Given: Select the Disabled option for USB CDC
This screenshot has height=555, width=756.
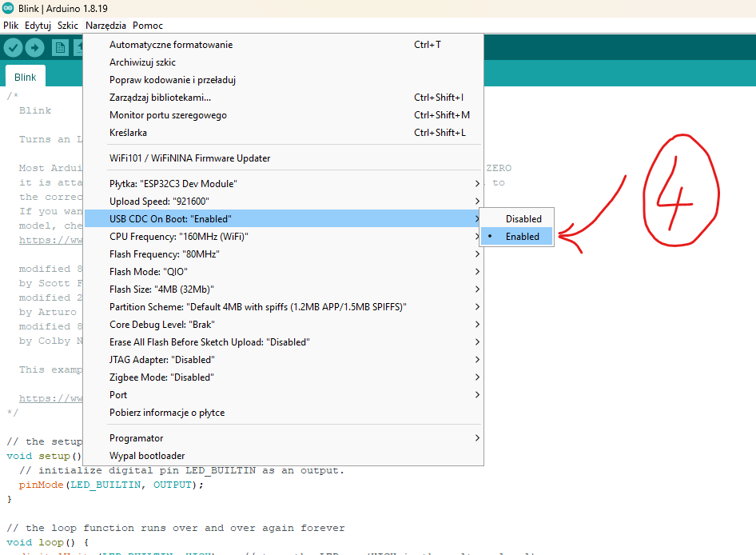Looking at the screenshot, I should tap(517, 218).
